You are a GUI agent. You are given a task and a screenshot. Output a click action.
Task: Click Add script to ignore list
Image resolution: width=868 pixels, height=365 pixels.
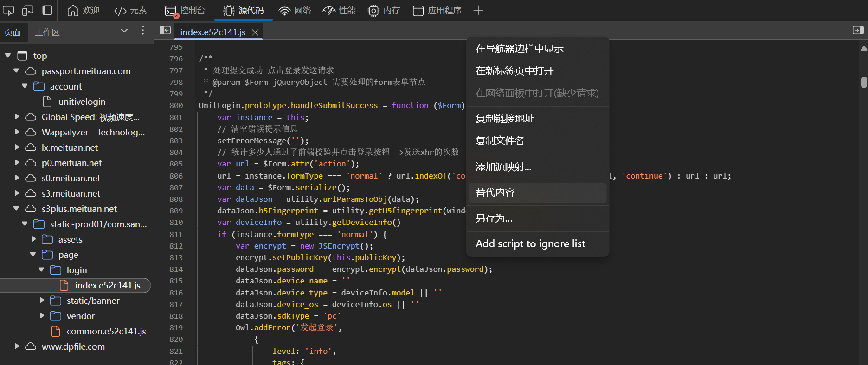coord(530,244)
